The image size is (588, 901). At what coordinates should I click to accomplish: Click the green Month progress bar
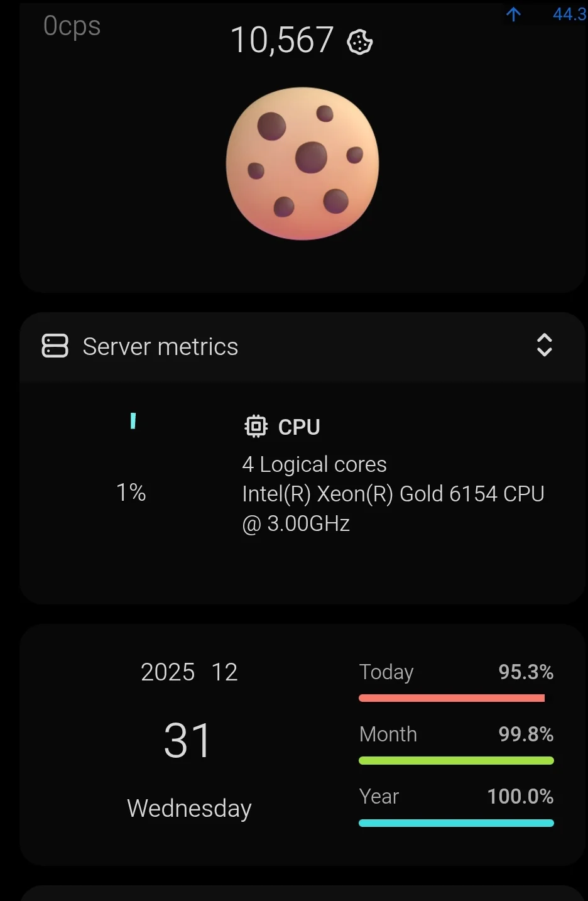click(456, 760)
